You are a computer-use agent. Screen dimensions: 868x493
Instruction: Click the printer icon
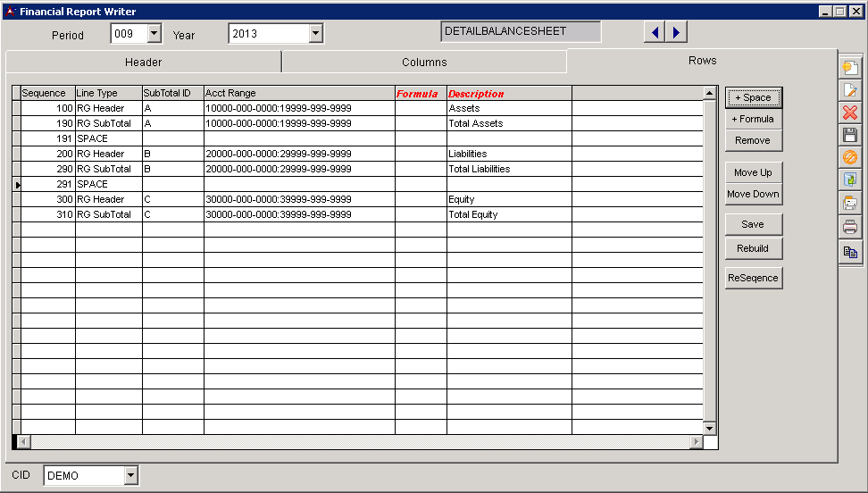[850, 227]
